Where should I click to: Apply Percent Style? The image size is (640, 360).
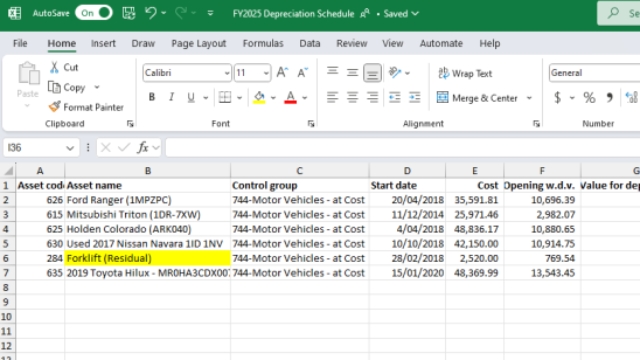click(589, 98)
